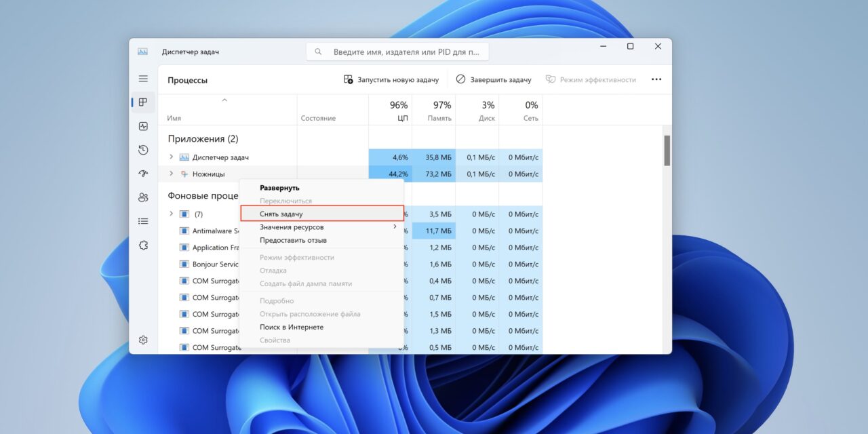The width and height of the screenshot is (868, 434).
Task: Open the hamburger navigation menu
Action: [x=143, y=79]
